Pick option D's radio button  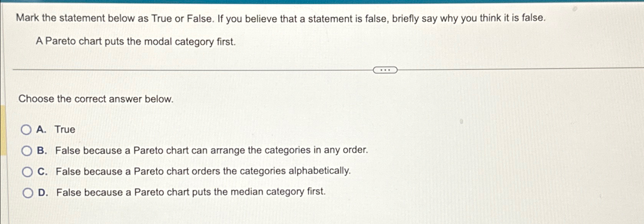[28, 193]
